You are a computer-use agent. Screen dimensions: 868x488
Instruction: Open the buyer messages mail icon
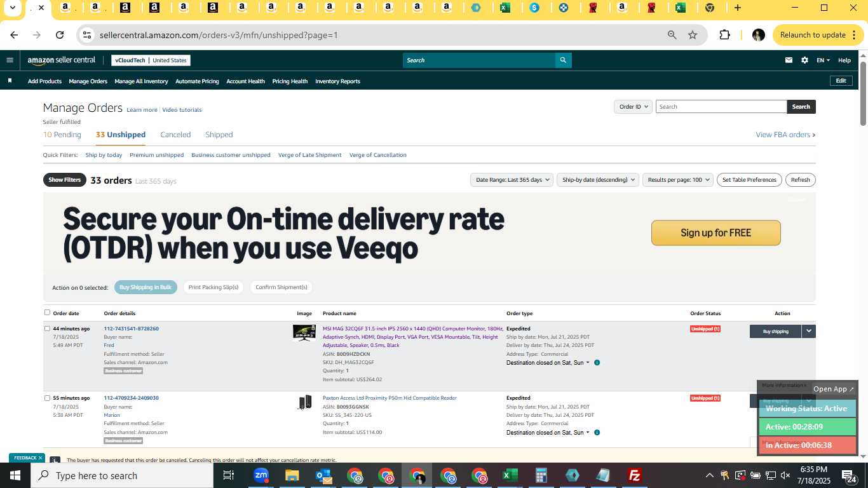click(x=789, y=60)
